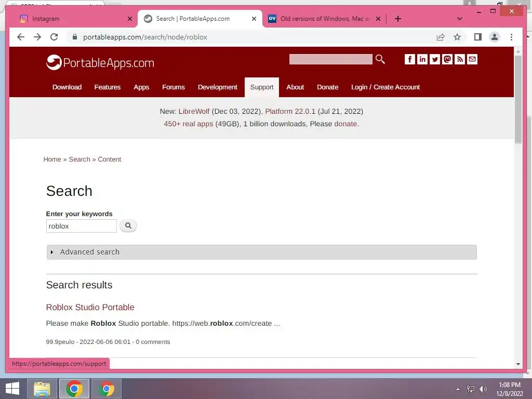The image size is (532, 399).
Task: Show hidden system tray icons
Action: coord(458,389)
